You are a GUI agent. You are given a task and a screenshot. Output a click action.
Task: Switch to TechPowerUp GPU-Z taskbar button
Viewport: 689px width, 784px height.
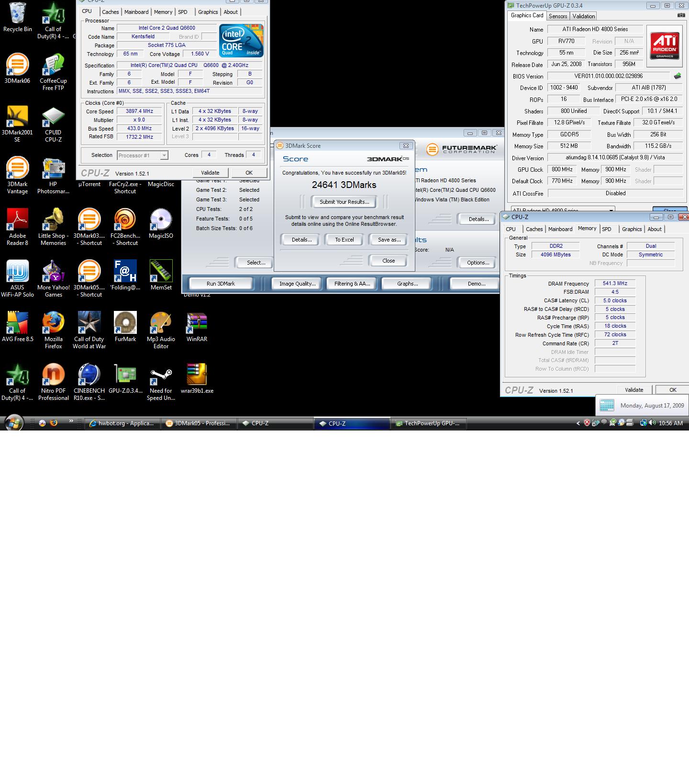click(x=429, y=423)
